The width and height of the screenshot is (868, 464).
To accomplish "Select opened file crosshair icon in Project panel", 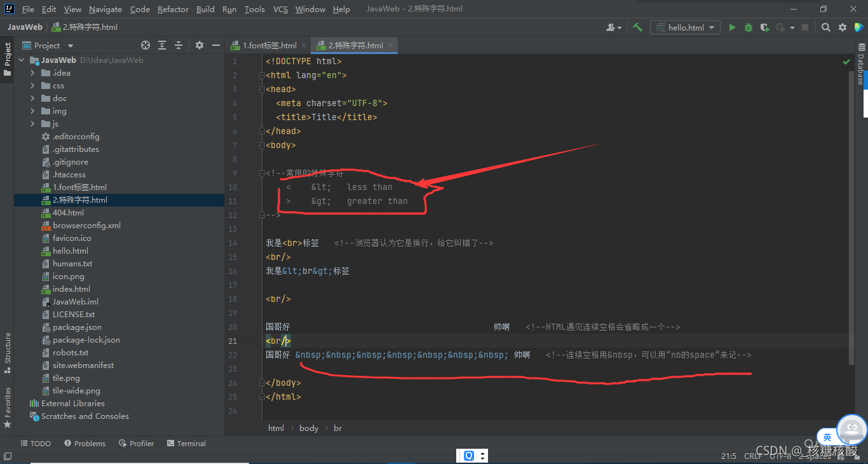I will click(146, 45).
